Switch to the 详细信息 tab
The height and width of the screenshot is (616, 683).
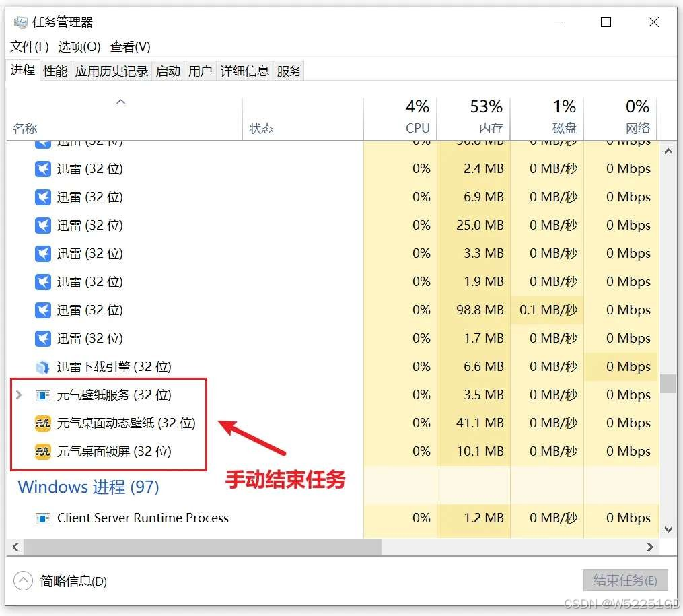(245, 71)
